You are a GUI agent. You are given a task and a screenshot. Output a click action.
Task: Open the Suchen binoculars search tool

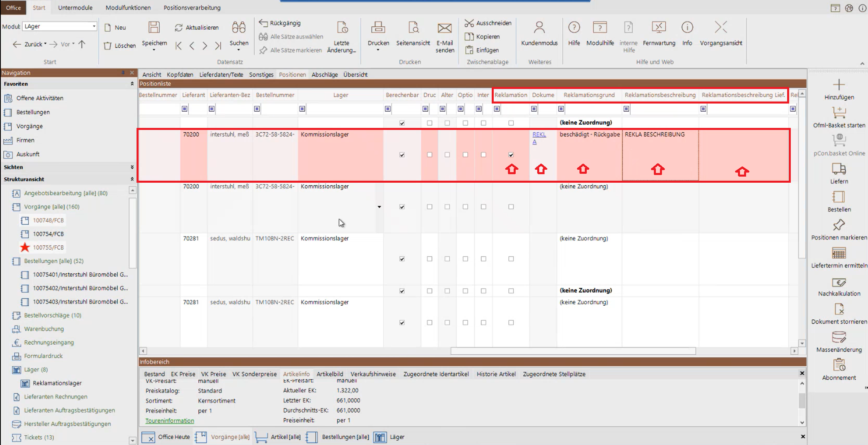[x=239, y=28]
